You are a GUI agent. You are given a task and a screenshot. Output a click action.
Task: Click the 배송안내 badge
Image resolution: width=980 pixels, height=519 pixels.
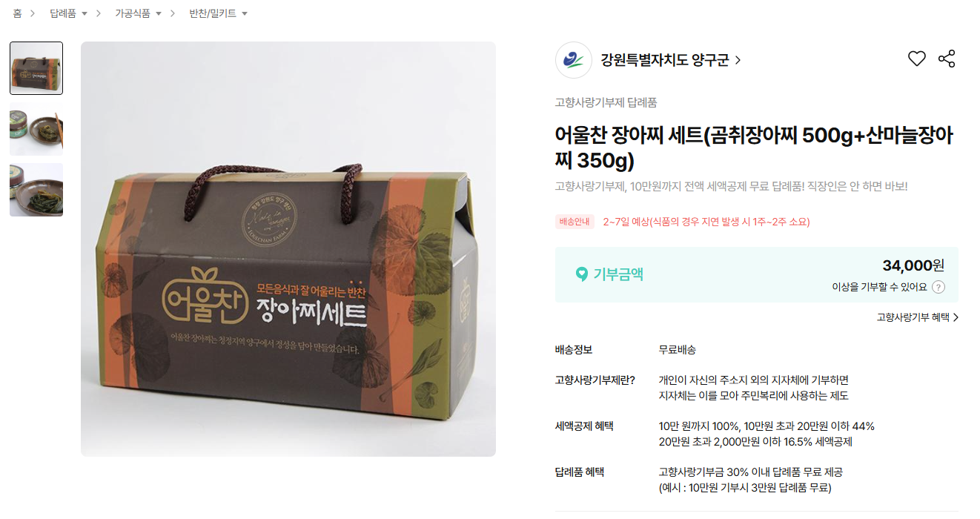575,222
